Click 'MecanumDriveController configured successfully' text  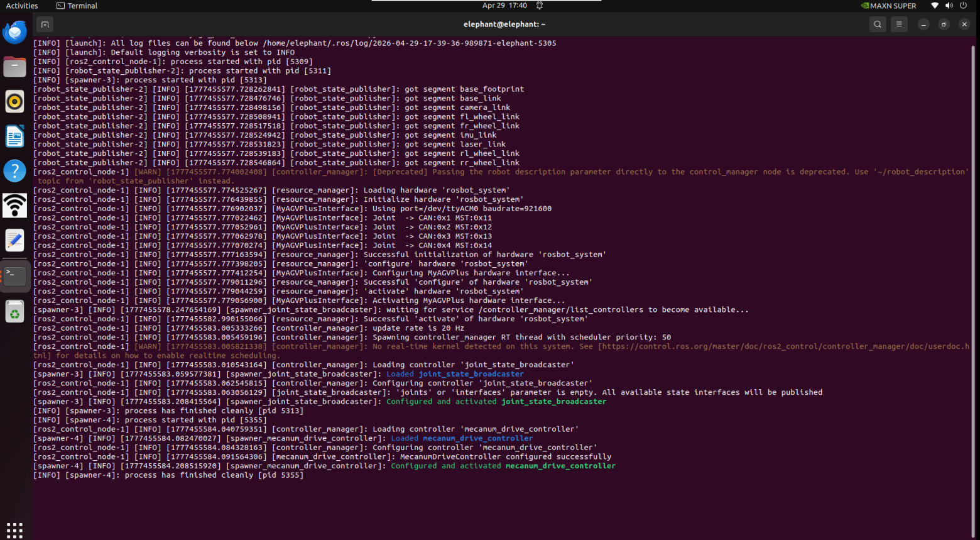506,457
